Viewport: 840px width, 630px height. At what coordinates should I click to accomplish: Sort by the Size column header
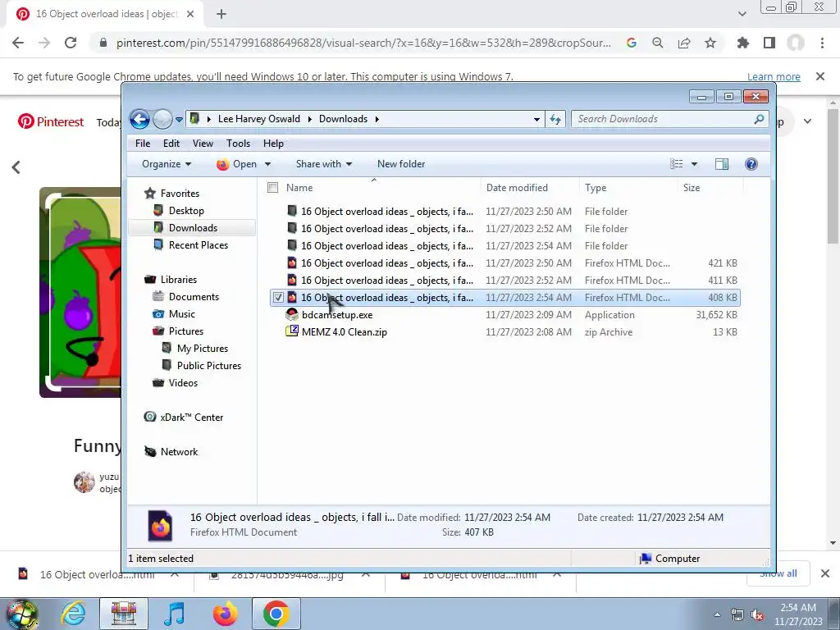pyautogui.click(x=691, y=188)
